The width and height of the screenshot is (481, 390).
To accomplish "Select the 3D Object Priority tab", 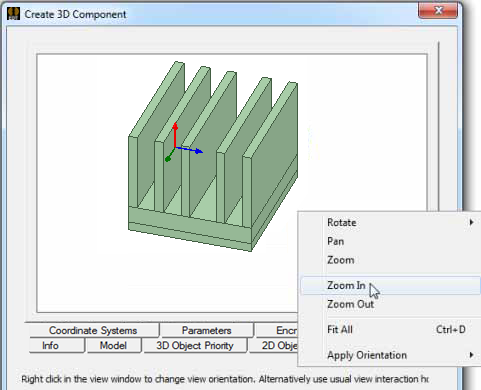I will click(195, 345).
